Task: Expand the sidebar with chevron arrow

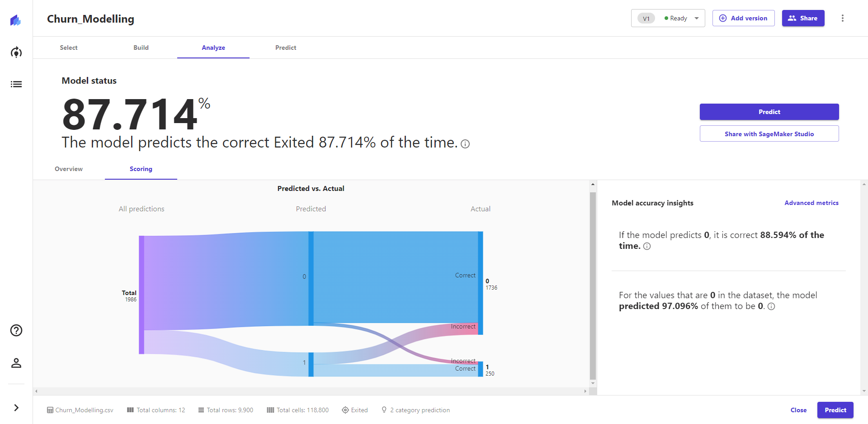Action: point(16,408)
